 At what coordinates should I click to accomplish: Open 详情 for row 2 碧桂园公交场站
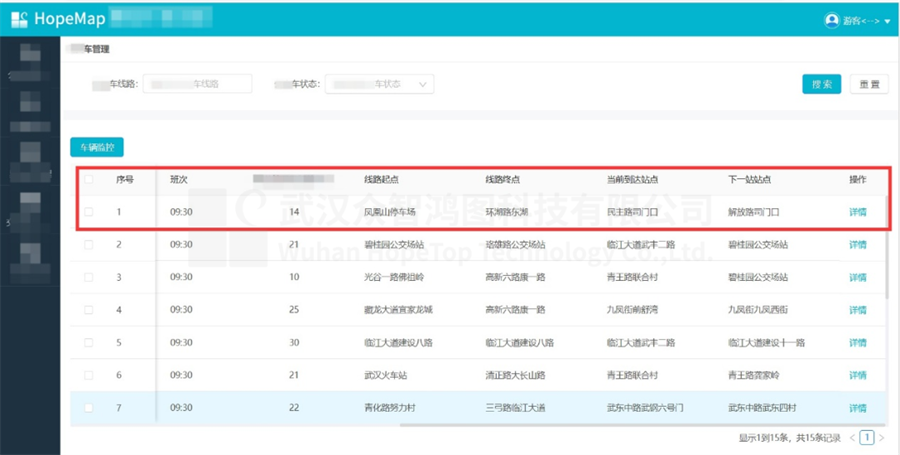point(858,244)
